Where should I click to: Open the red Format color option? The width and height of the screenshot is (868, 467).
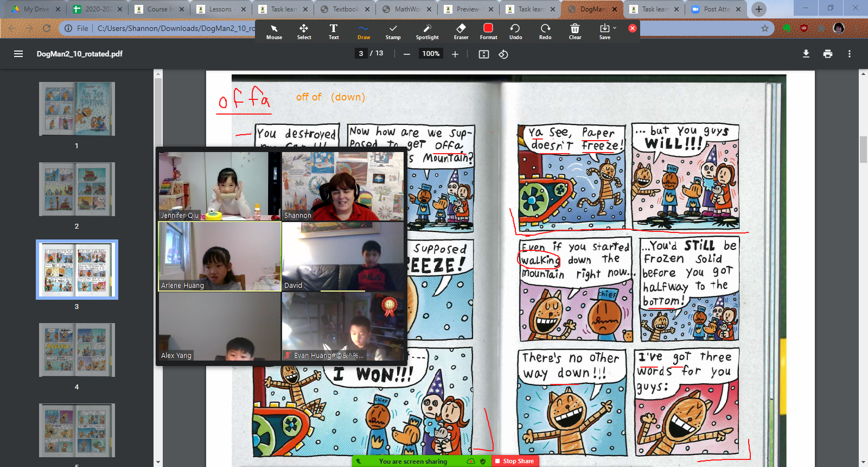click(488, 31)
